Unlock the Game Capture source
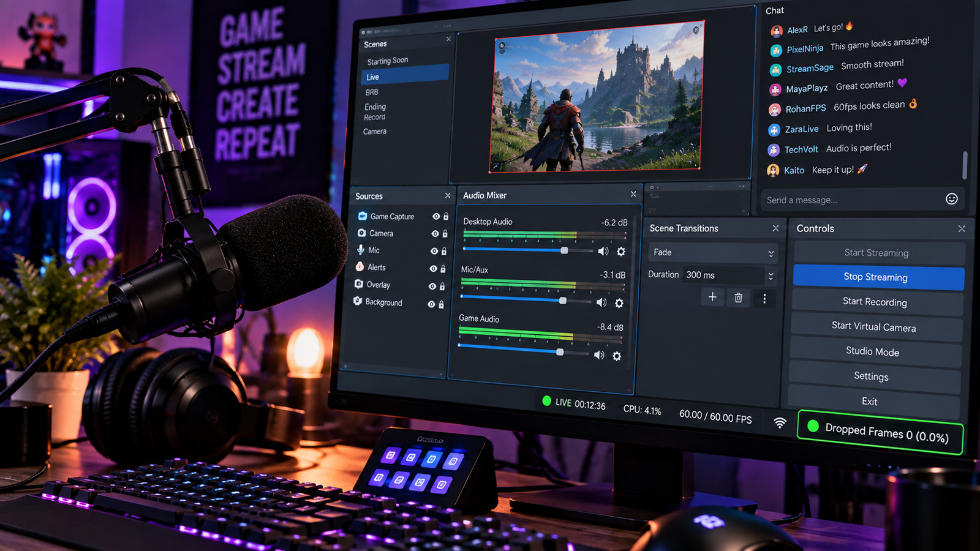The height and width of the screenshot is (551, 980). point(446,216)
